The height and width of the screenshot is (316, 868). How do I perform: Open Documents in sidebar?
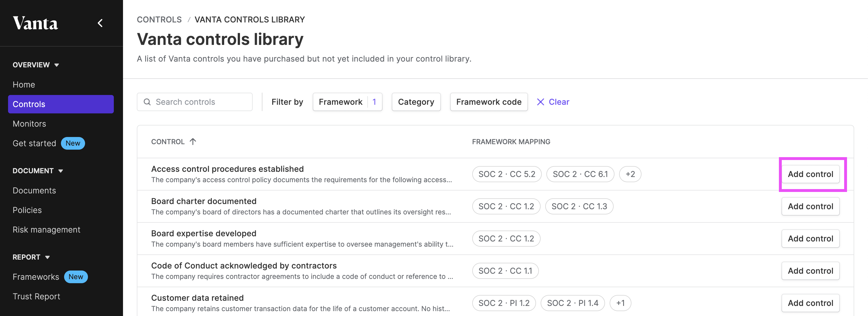(x=34, y=191)
